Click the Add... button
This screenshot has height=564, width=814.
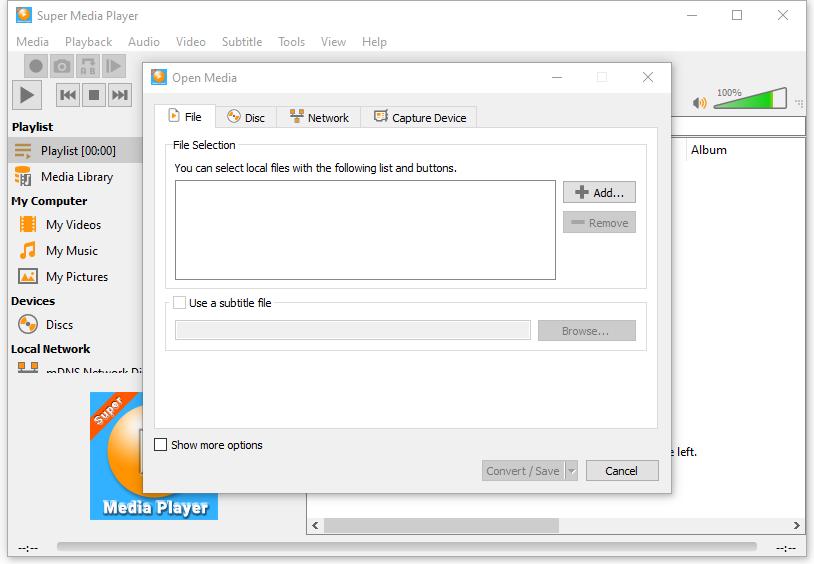coord(599,192)
